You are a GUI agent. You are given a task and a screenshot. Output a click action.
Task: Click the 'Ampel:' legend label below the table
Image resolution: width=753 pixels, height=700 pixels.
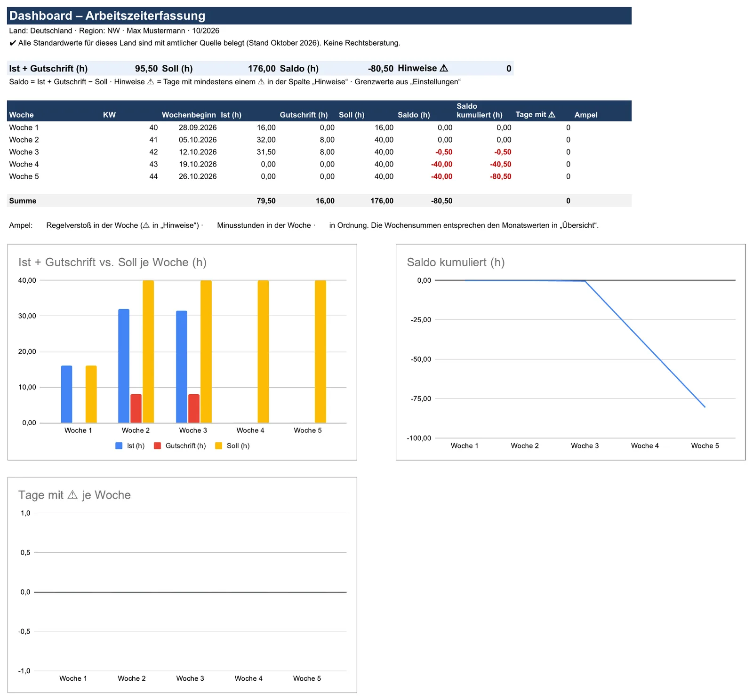(x=21, y=225)
